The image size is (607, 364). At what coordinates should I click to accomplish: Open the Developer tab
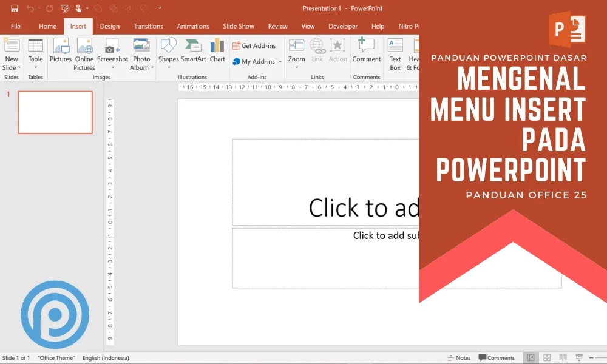click(x=343, y=26)
